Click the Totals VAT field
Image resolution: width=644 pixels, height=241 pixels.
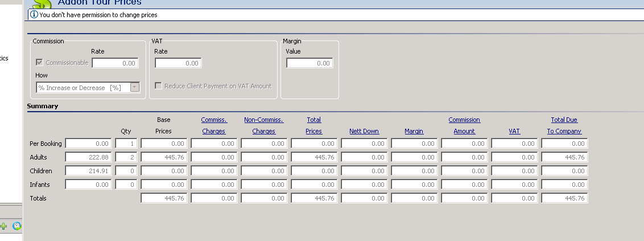tap(514, 198)
